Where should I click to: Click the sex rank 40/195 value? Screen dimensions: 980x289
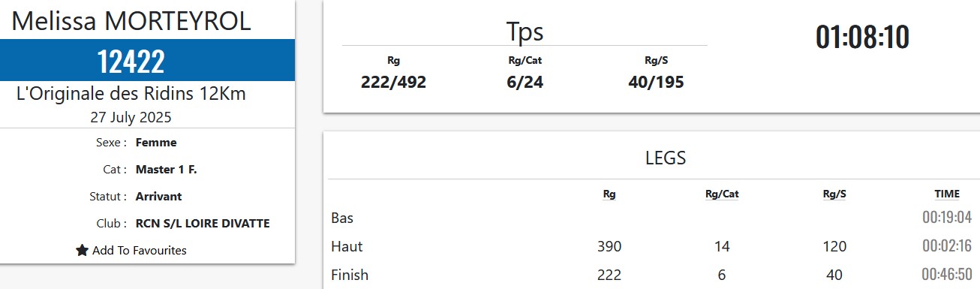tap(656, 83)
